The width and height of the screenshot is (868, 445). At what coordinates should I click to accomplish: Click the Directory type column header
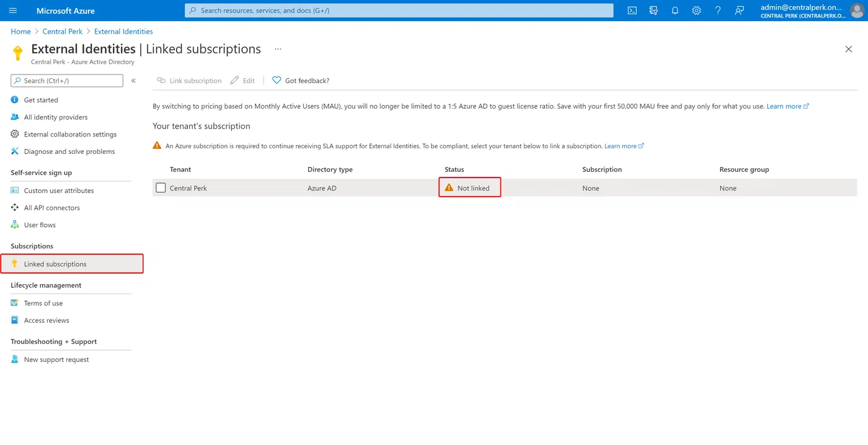click(x=330, y=169)
